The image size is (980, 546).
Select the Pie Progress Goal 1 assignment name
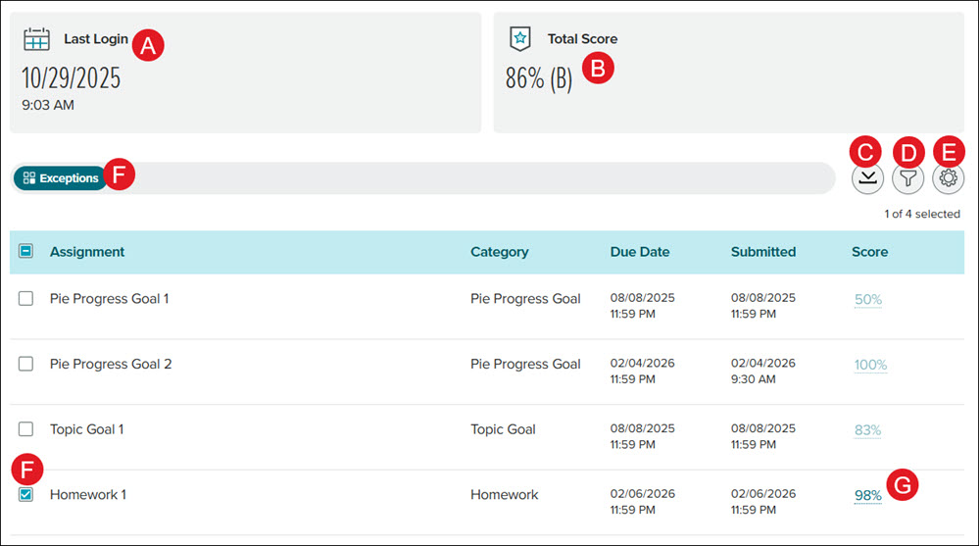click(110, 299)
